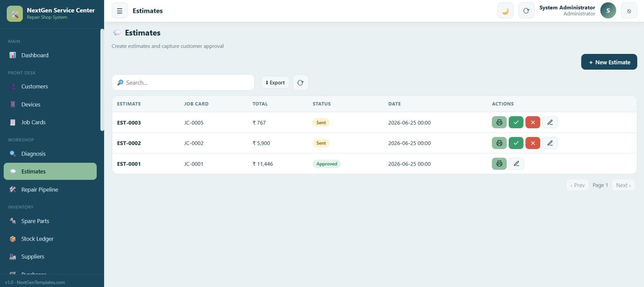Export the estimates list
The height and width of the screenshot is (287, 644).
(275, 82)
